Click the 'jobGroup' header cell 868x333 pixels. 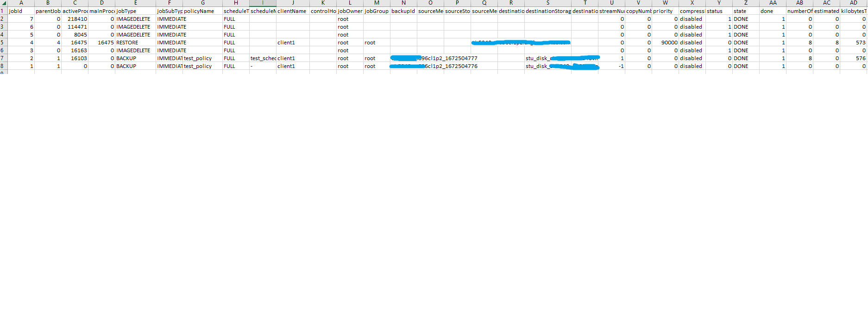tap(377, 11)
